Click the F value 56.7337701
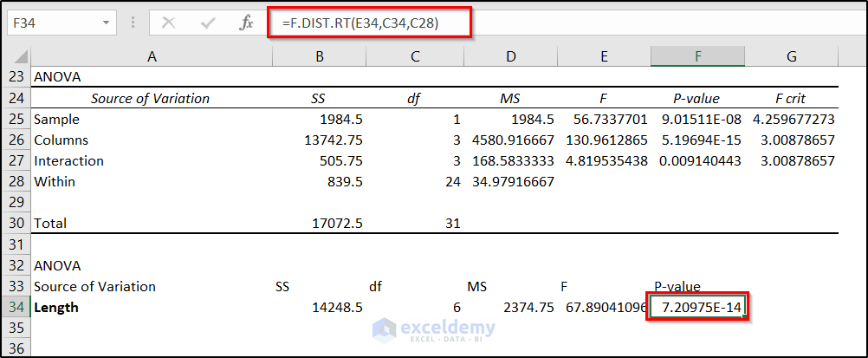The width and height of the screenshot is (868, 358). 612,119
